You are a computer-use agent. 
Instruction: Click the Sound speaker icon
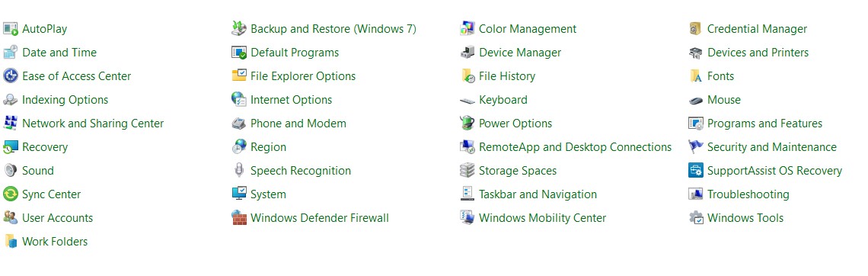pyautogui.click(x=11, y=171)
